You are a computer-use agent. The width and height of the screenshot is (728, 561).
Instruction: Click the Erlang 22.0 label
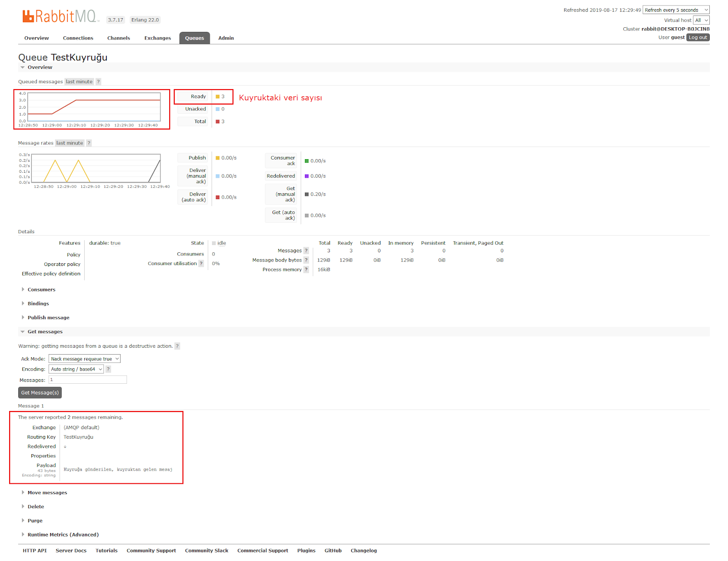145,20
